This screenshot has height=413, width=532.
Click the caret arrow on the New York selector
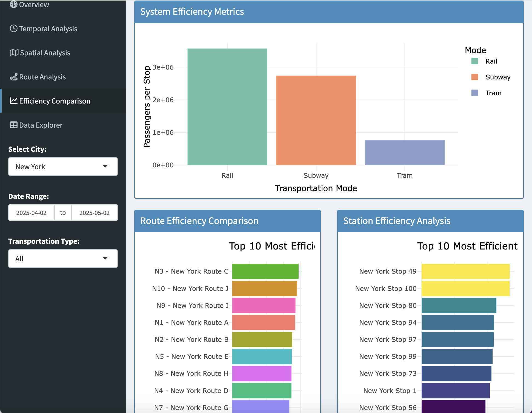click(105, 166)
